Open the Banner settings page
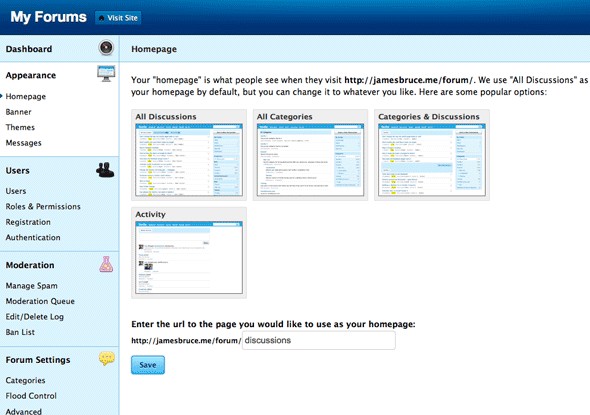The width and height of the screenshot is (590, 415). [x=18, y=112]
